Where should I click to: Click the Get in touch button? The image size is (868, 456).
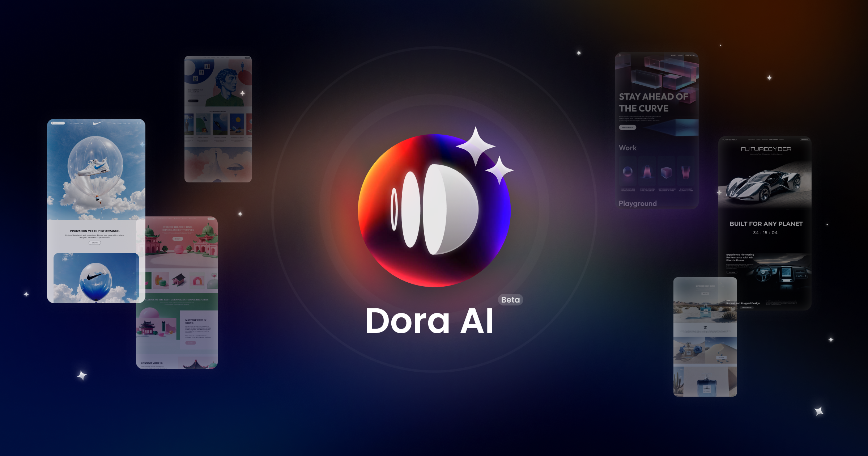[x=628, y=127]
